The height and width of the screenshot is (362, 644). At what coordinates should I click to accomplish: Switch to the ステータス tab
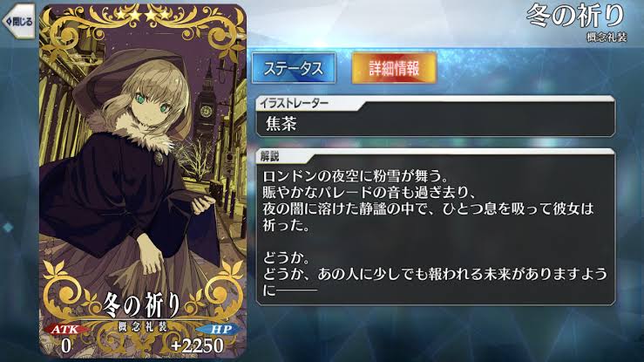(x=294, y=68)
